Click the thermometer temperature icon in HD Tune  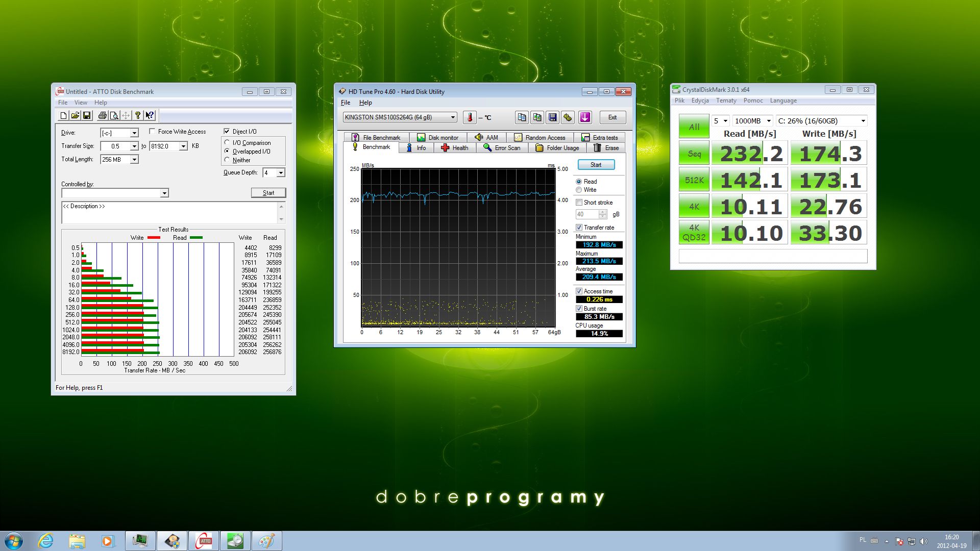point(470,117)
